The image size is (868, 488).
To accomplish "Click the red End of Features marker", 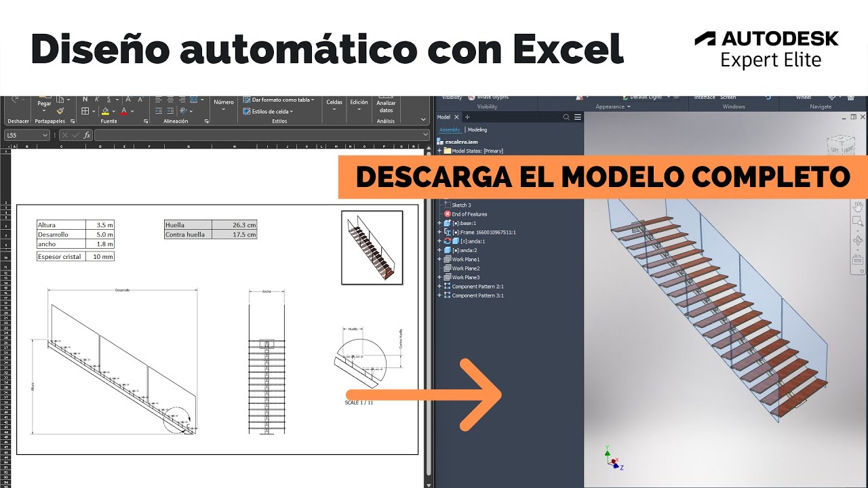I will pos(448,214).
